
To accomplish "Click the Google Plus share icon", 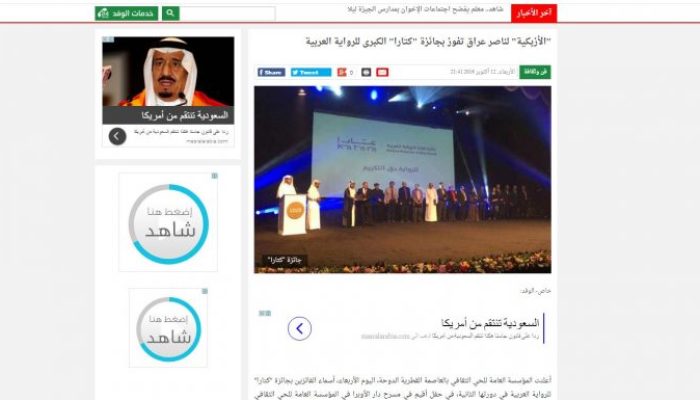I will click(342, 72).
